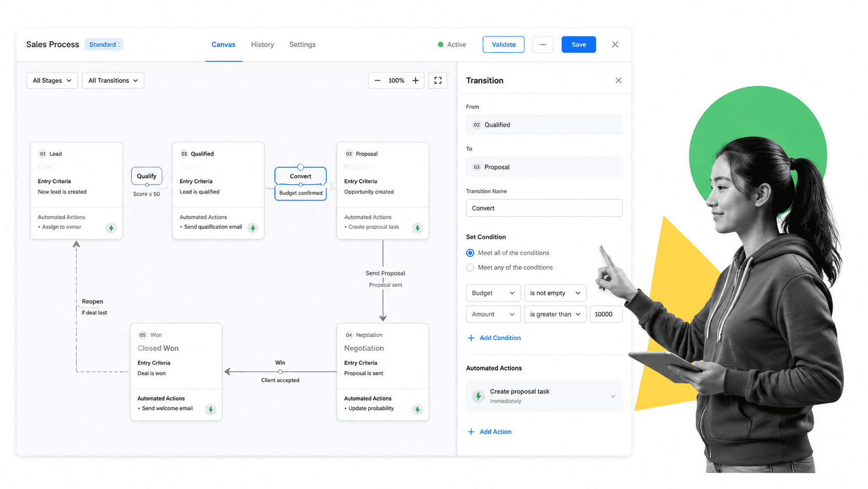This screenshot has height=489, width=868.
Task: Click 'Assign to owner' action text
Action: (62, 227)
